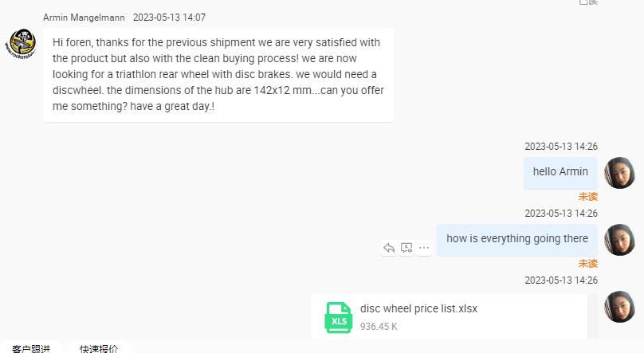Open the 快速报价 tab

(99, 348)
